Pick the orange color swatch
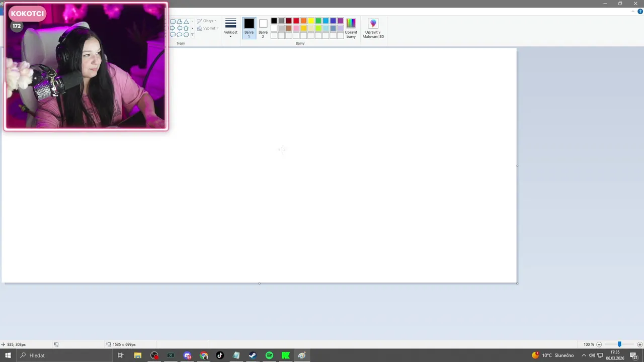 [x=303, y=21]
